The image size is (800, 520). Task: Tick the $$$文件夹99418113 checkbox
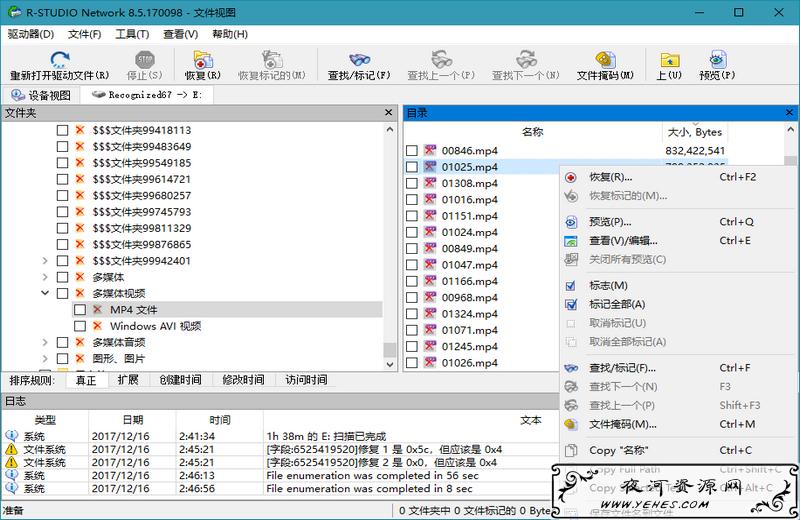(62, 130)
